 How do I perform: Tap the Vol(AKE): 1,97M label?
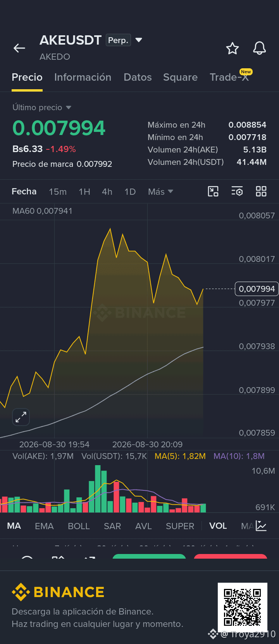[43, 456]
